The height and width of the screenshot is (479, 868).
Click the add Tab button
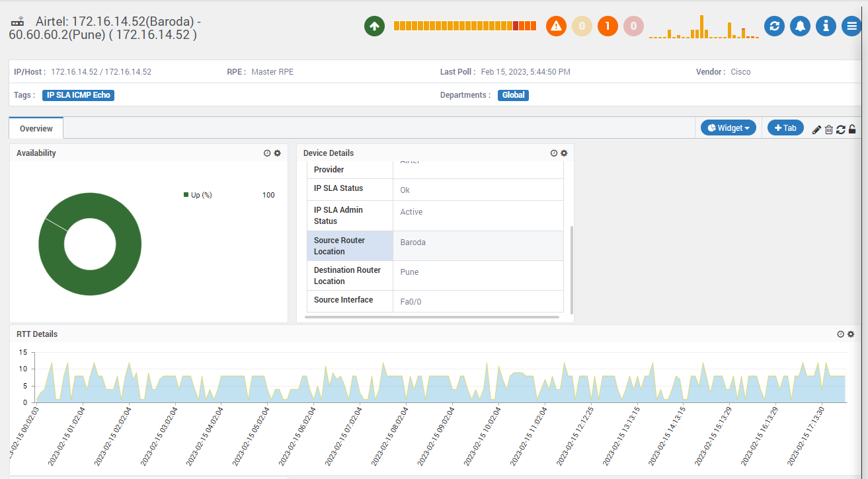(x=785, y=128)
